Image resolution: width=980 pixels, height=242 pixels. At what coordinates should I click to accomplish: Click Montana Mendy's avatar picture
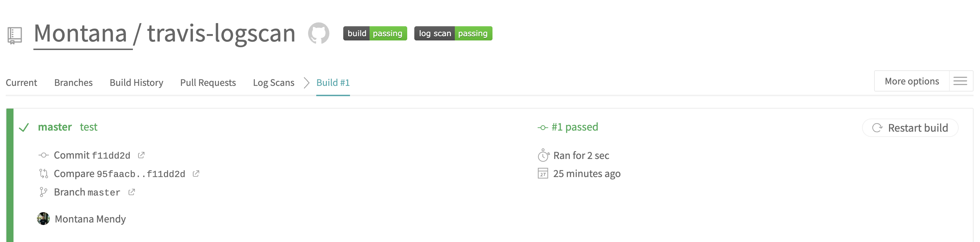point(43,219)
